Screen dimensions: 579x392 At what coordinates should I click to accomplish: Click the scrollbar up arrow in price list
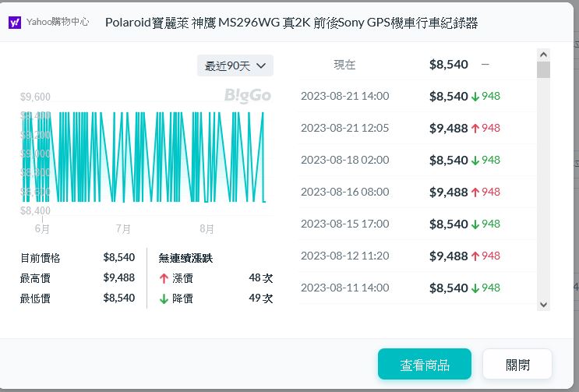click(x=543, y=55)
